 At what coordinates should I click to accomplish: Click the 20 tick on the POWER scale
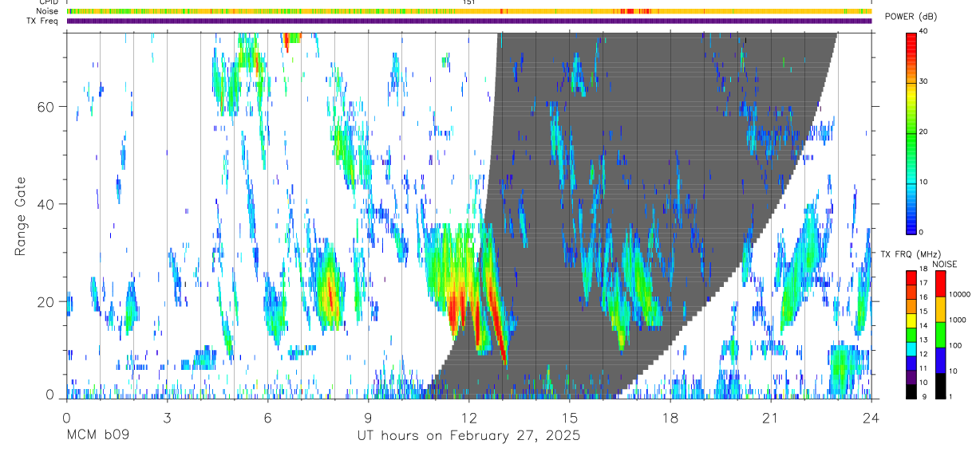pos(924,132)
